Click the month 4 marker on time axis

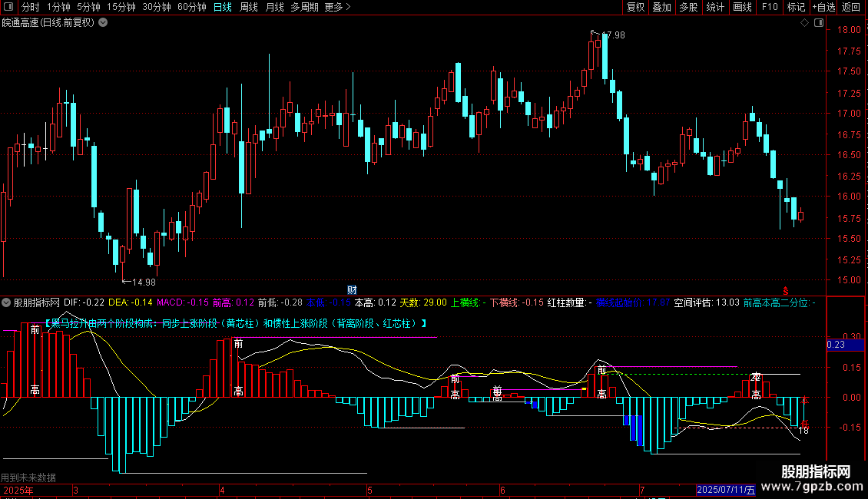[x=222, y=490]
